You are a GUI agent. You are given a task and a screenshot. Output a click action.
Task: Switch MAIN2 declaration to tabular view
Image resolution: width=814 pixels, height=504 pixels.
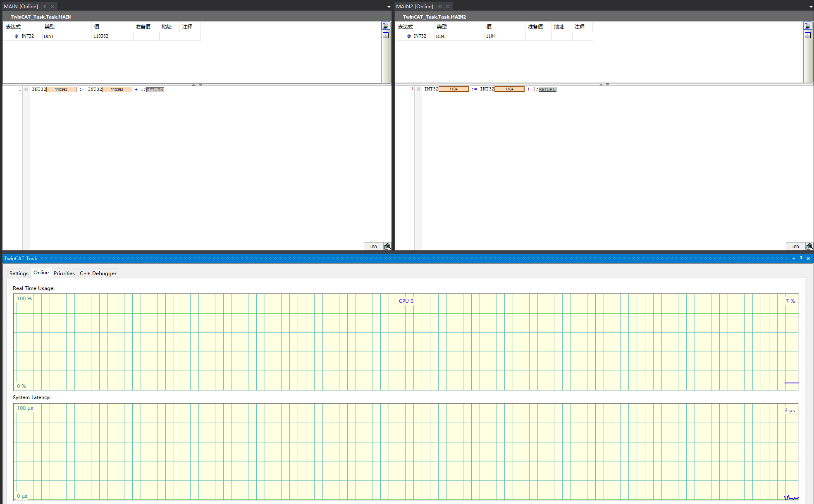point(807,36)
